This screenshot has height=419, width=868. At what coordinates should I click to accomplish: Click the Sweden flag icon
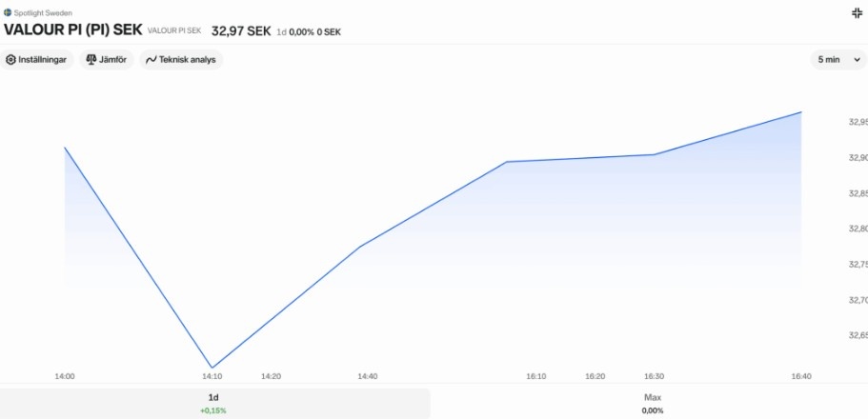pos(8,12)
